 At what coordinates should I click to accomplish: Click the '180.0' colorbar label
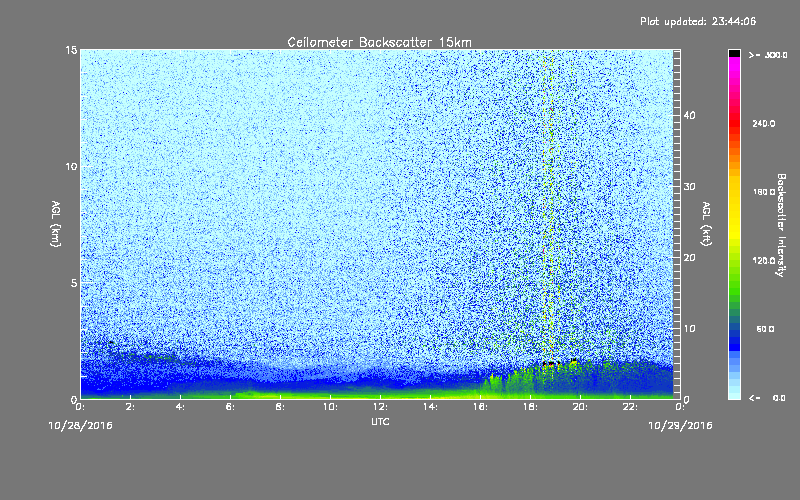click(764, 192)
